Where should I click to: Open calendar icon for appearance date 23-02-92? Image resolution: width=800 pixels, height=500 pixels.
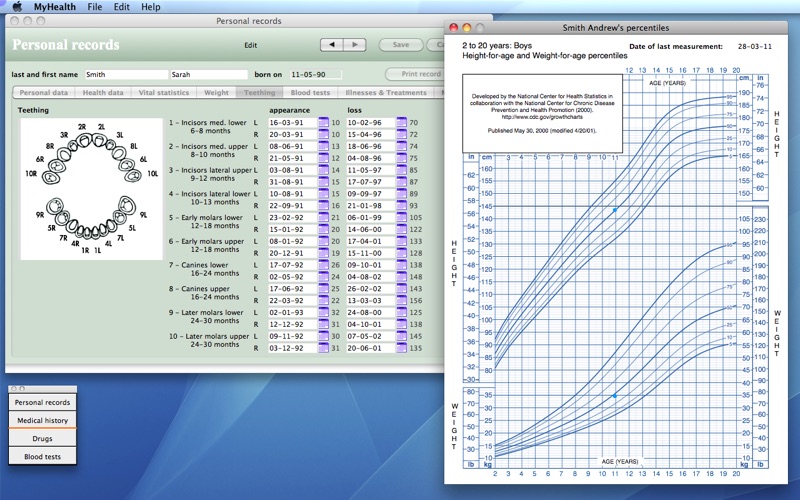323,217
